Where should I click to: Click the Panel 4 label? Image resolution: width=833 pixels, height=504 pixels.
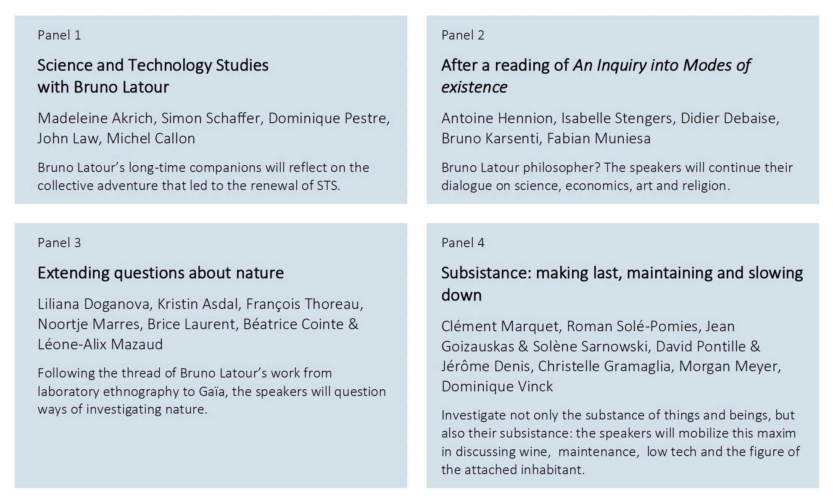[x=463, y=243]
